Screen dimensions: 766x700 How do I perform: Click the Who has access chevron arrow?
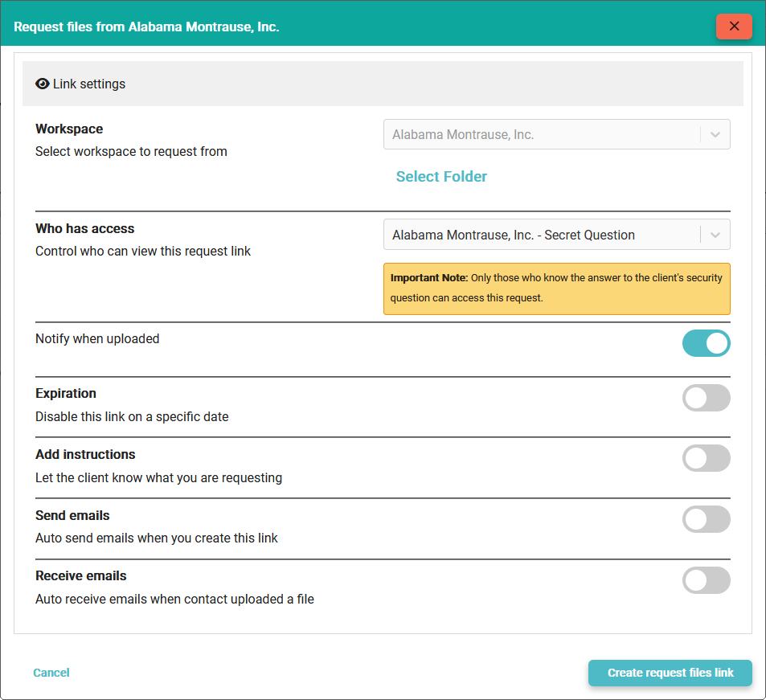(715, 235)
